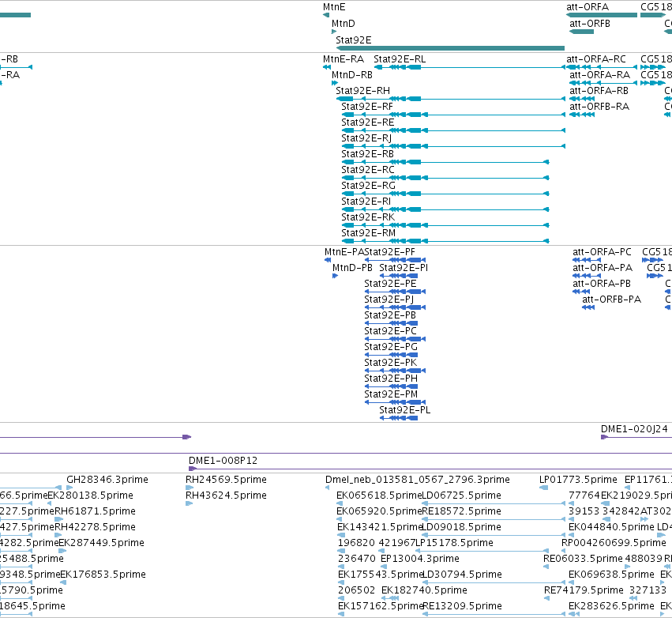The image size is (672, 618).
Task: Click the Stat92E-RK transcript label
Action: 368,217
